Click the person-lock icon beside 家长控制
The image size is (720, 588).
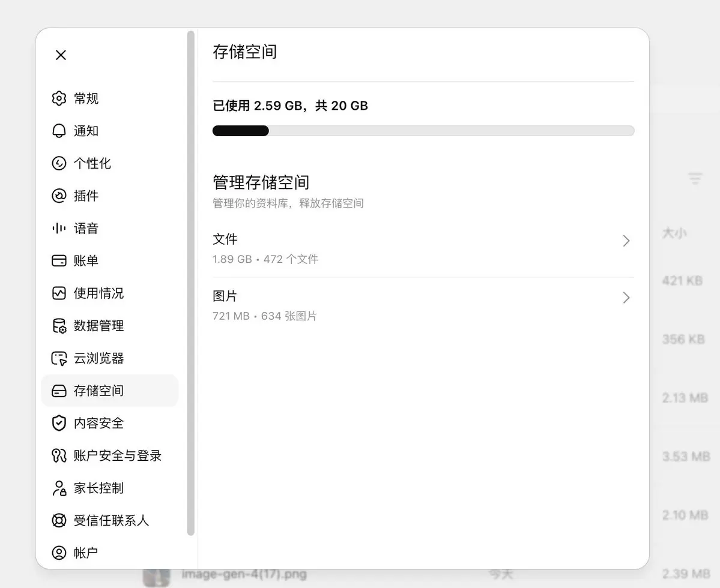click(59, 488)
